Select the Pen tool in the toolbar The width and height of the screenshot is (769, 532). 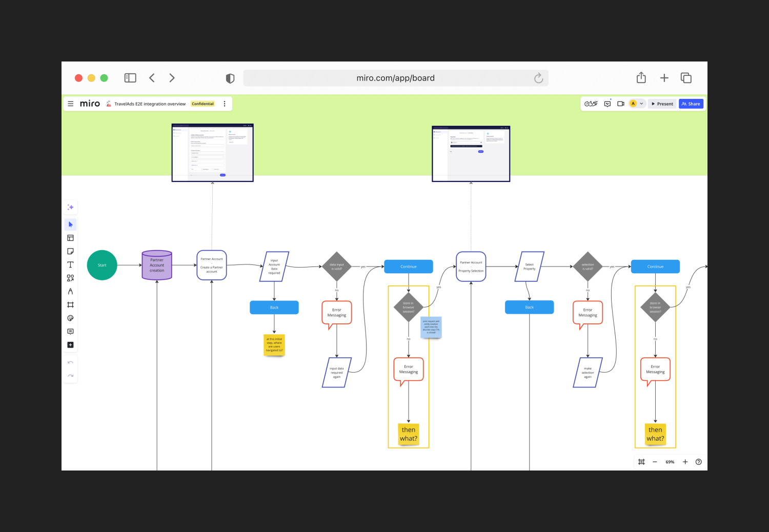[x=70, y=291]
